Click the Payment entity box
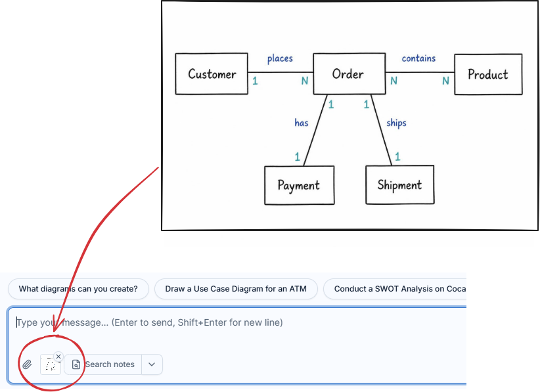540x392 pixels. tap(300, 185)
